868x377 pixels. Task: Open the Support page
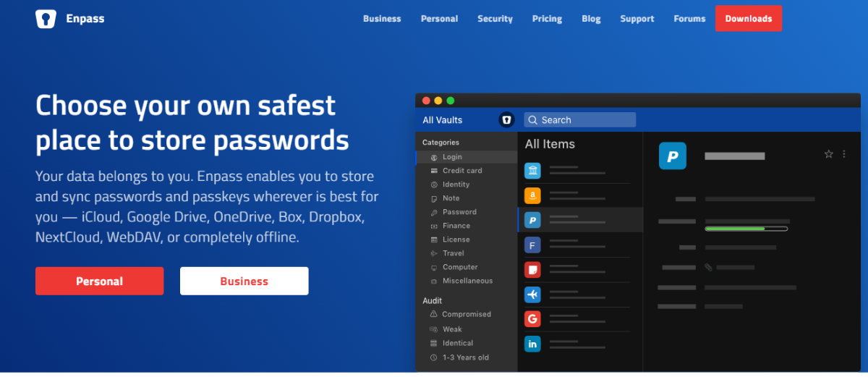click(637, 19)
